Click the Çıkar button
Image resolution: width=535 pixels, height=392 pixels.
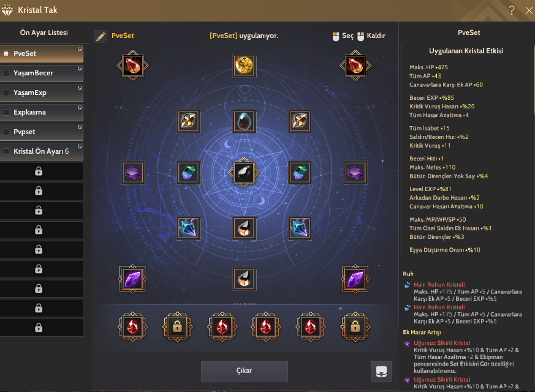[244, 371]
